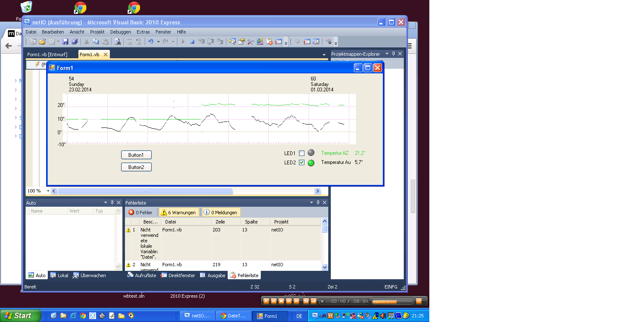The height and width of the screenshot is (322, 644).
Task: Open the Add Item dropdown arrow
Action: pyautogui.click(x=58, y=42)
